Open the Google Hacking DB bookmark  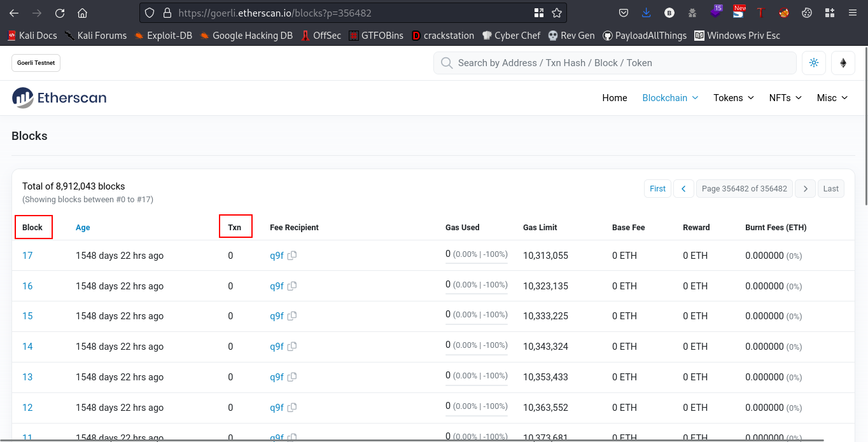[246, 36]
